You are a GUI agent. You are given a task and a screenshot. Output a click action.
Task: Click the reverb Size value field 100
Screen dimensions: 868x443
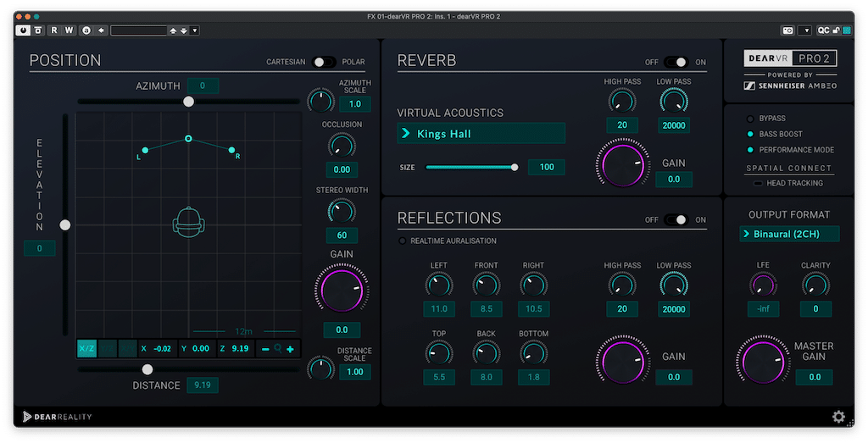[x=547, y=167]
